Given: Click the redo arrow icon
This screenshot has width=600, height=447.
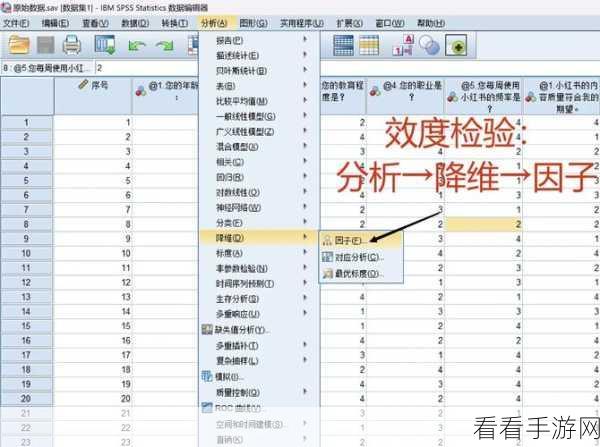Looking at the screenshot, I should [165, 46].
